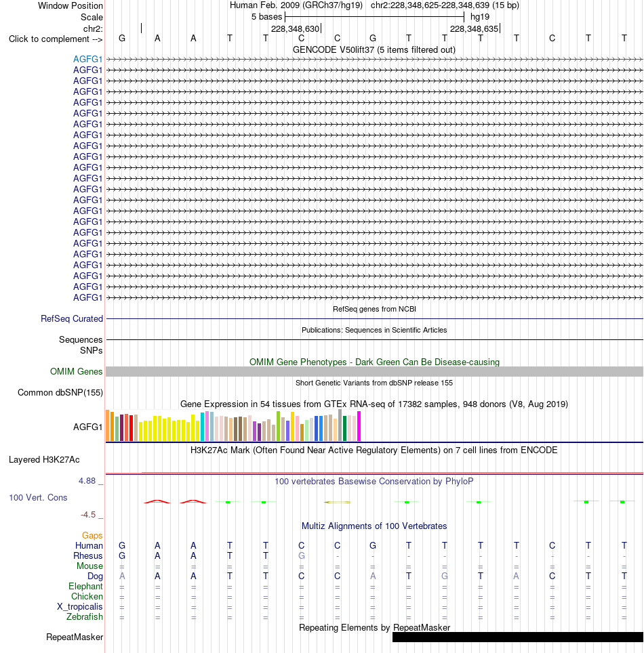Click the olive PhyloP bar in conservation track

coord(338,502)
